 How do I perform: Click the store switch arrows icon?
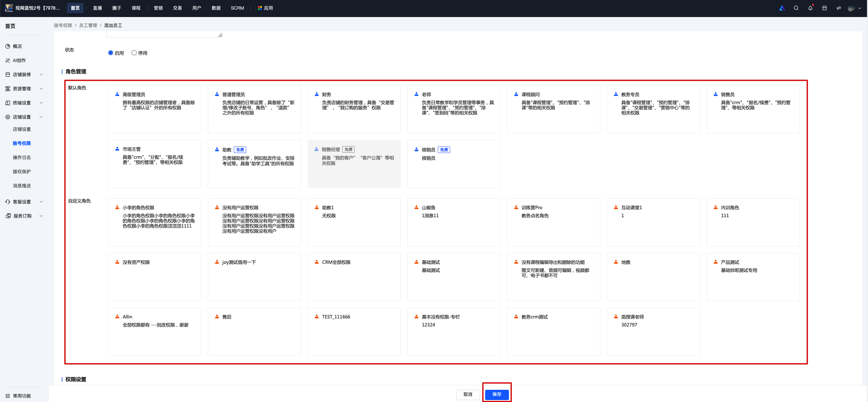[838, 8]
